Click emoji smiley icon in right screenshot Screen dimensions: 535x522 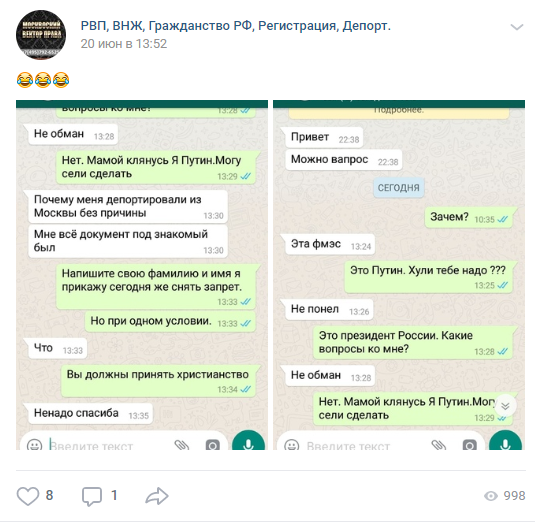point(291,445)
